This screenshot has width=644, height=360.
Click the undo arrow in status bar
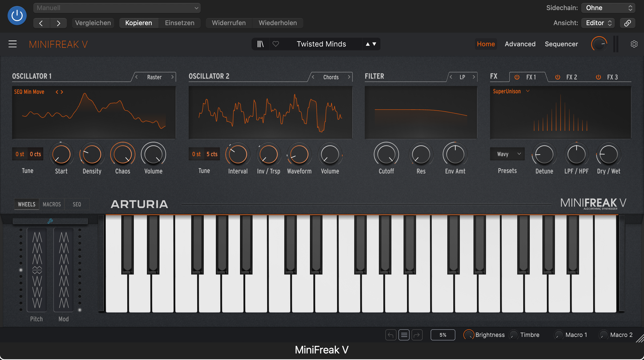pyautogui.click(x=391, y=335)
